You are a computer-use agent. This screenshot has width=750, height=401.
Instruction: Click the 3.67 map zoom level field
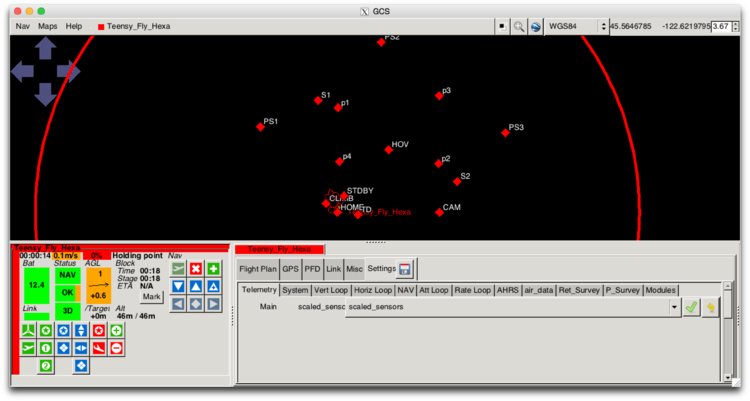tap(721, 26)
